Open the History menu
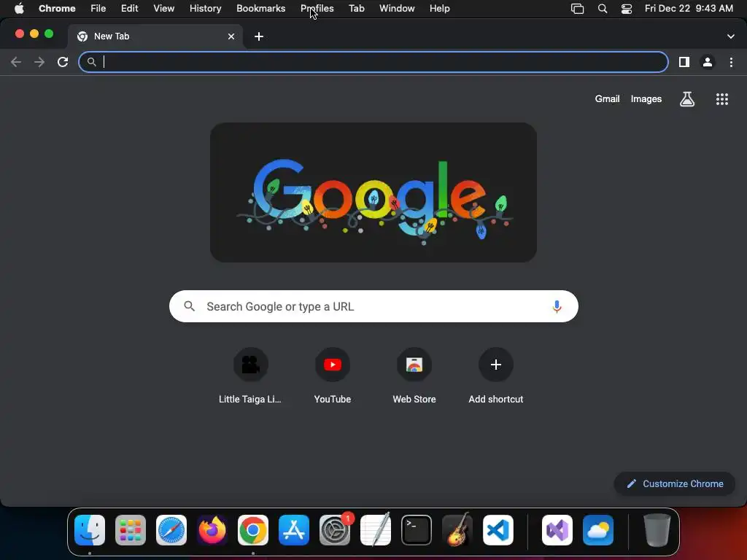This screenshot has width=747, height=560. click(x=205, y=9)
